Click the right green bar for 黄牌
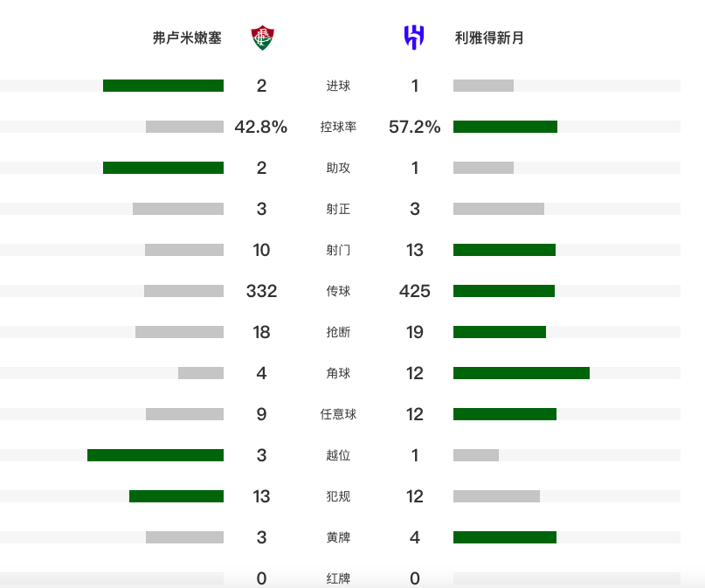705x588 pixels. [x=505, y=537]
